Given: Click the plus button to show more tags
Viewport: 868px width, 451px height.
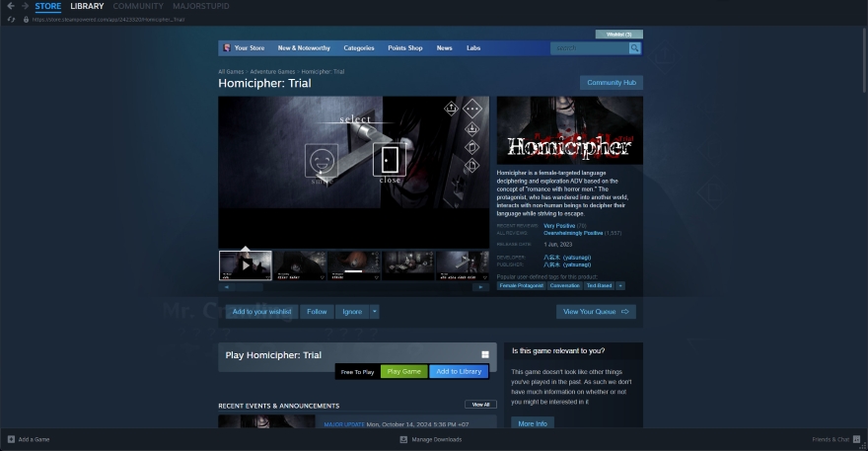Looking at the screenshot, I should pyautogui.click(x=620, y=286).
